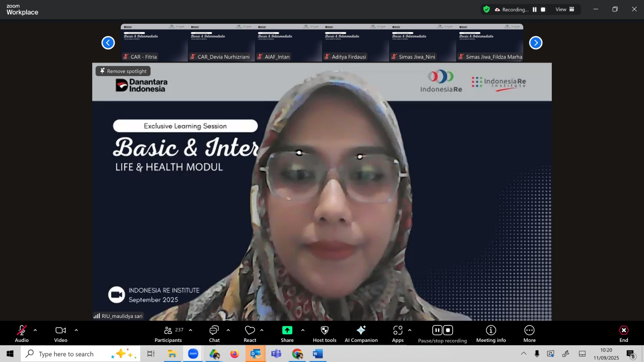
Task: End the meeting
Action: pos(623,333)
